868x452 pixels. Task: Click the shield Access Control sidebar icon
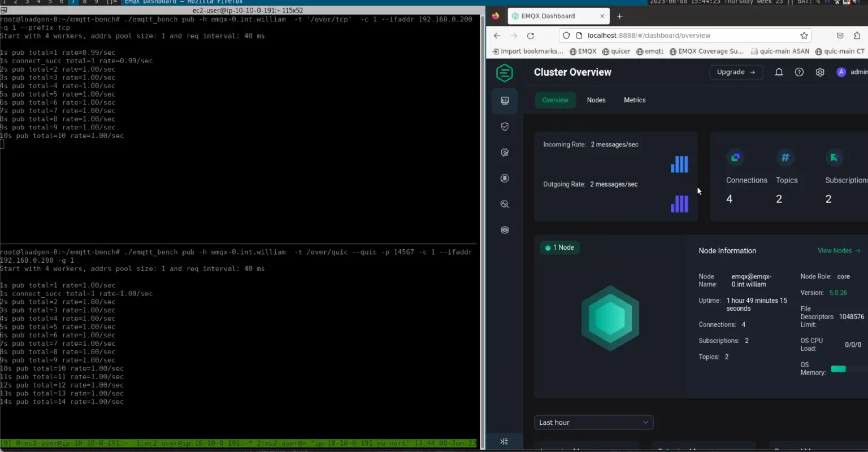point(505,127)
